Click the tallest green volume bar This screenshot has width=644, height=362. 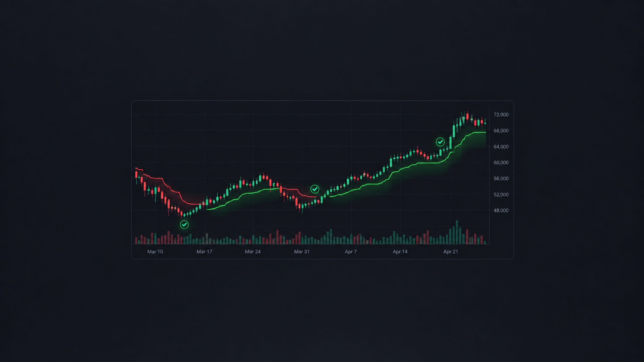point(457,232)
